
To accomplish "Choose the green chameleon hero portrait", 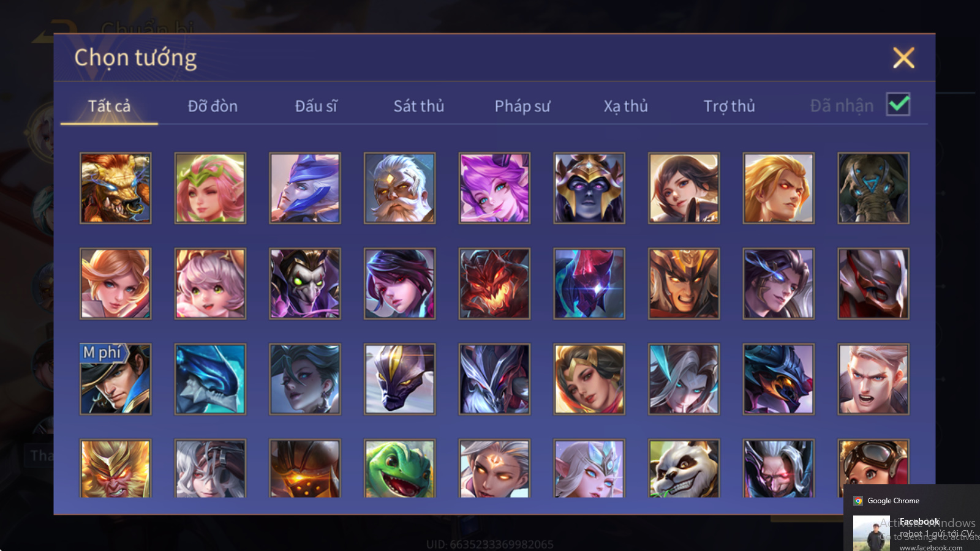I will [399, 468].
